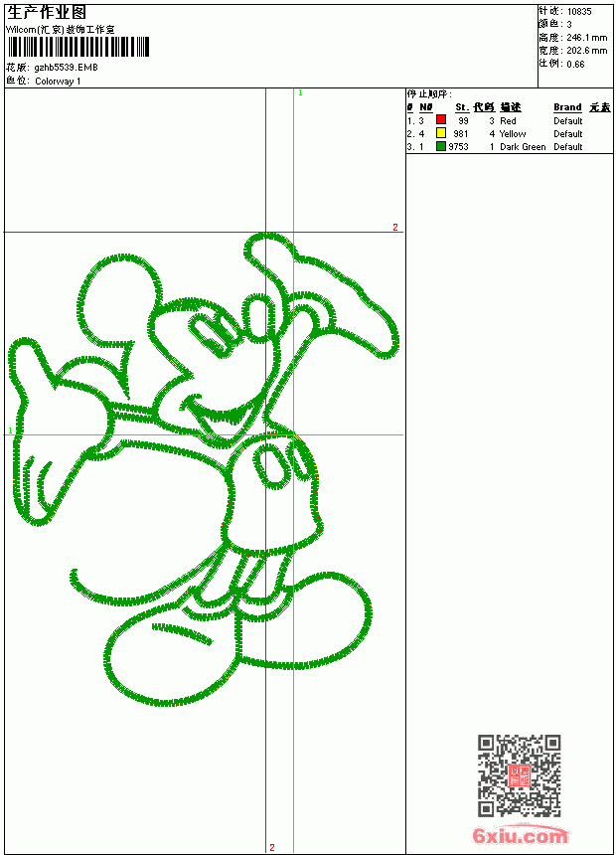Click the 'Colorway 1' value

[x=58, y=82]
